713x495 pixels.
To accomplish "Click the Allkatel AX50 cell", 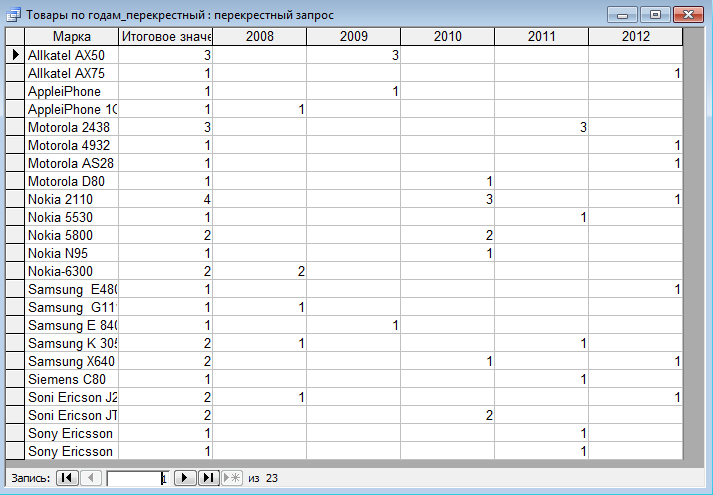I will pyautogui.click(x=71, y=55).
